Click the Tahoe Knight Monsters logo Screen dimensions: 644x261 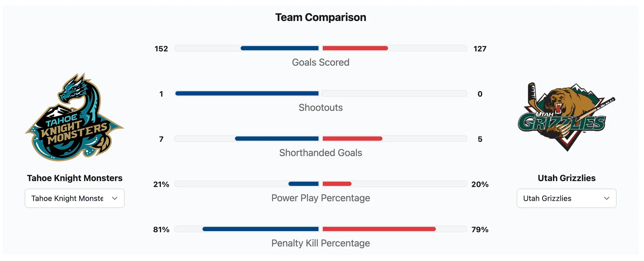(75, 117)
